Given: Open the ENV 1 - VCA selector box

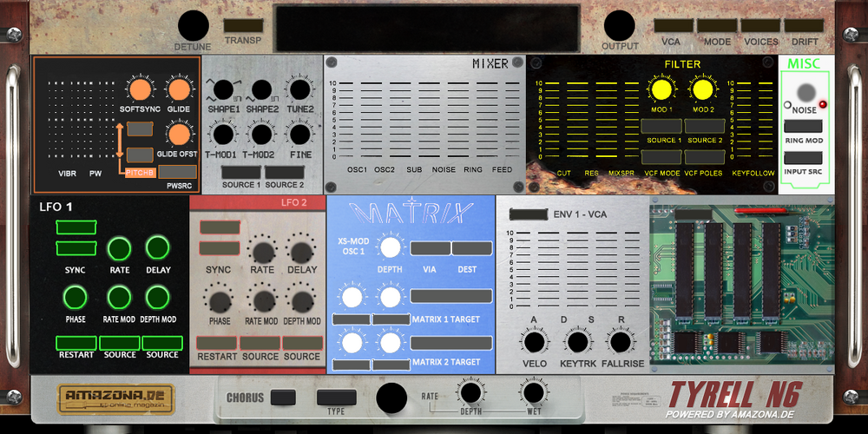Looking at the screenshot, I should [x=528, y=214].
